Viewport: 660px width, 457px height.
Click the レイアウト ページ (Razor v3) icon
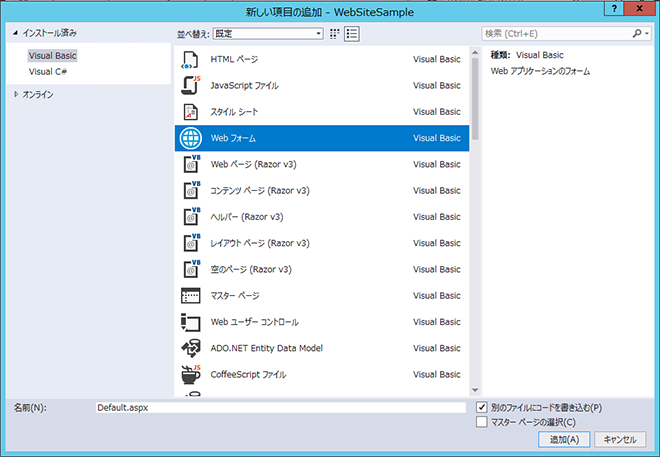pos(192,243)
